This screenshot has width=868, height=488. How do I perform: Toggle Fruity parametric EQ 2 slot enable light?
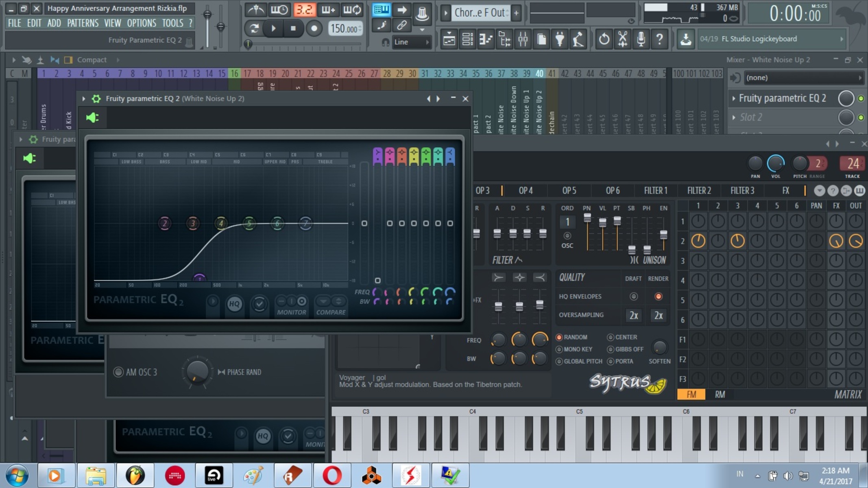(x=861, y=98)
